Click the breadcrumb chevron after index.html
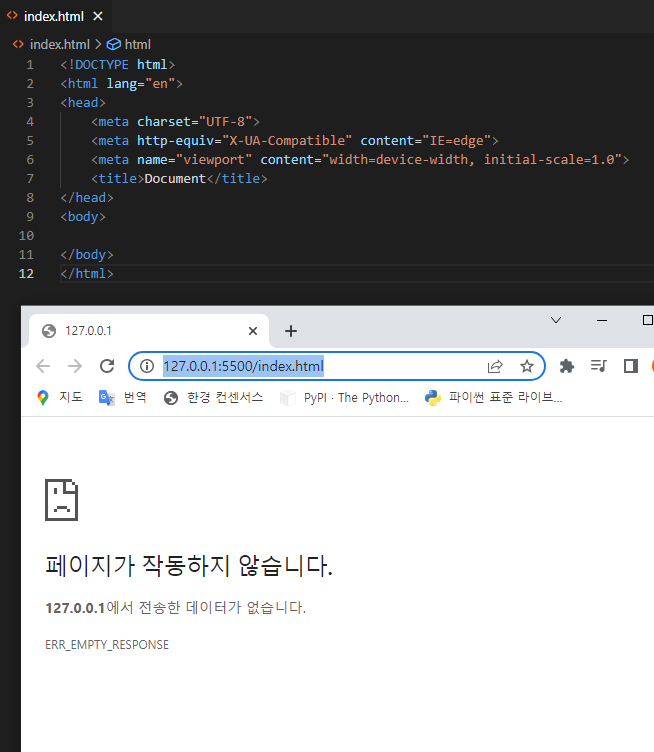This screenshot has width=654, height=752. [x=98, y=45]
